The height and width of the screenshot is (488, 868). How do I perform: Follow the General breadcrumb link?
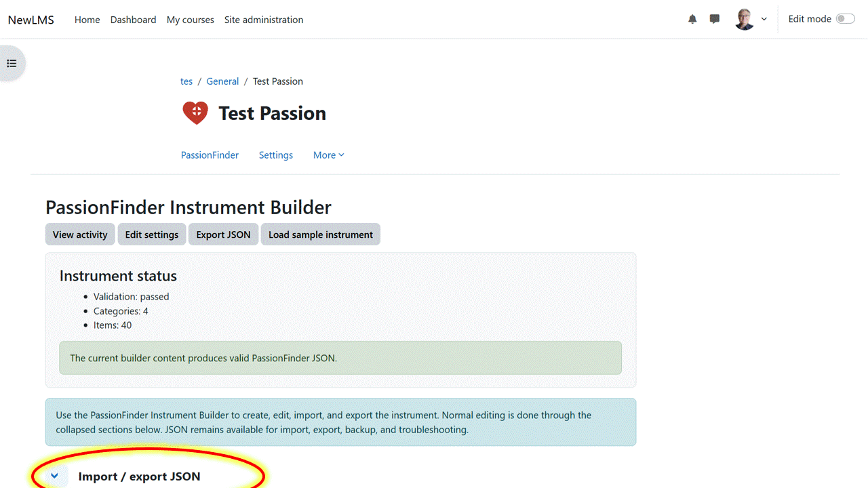point(222,81)
